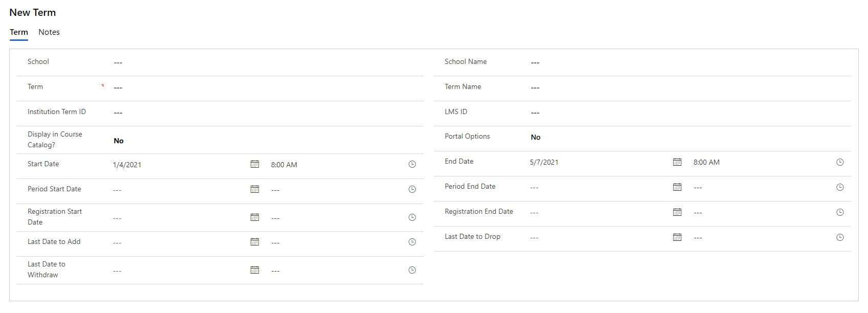Image resolution: width=868 pixels, height=313 pixels.
Task: Open the Last Date to Withdraw calendar icon
Action: [x=255, y=270]
